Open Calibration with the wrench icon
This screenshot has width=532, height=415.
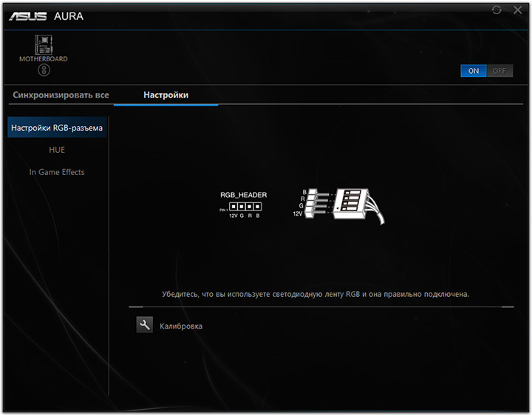[x=145, y=325]
